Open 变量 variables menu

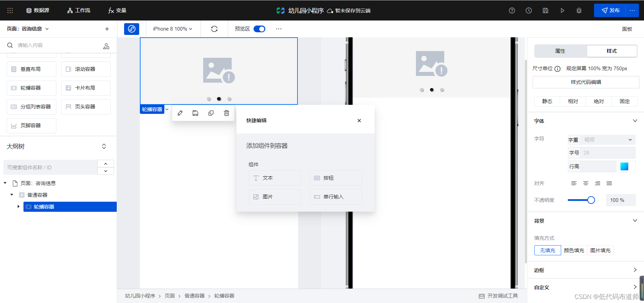[x=117, y=10]
